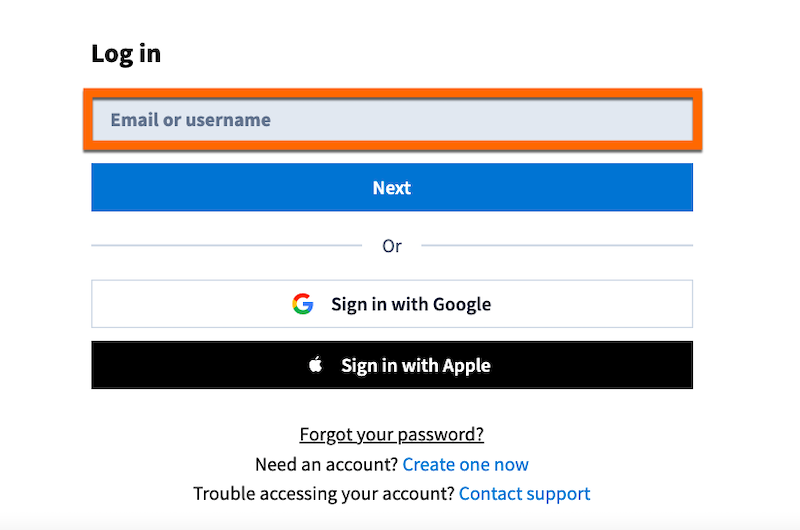The image size is (800, 530).
Task: Click the Apple logo icon
Action: [x=316, y=365]
